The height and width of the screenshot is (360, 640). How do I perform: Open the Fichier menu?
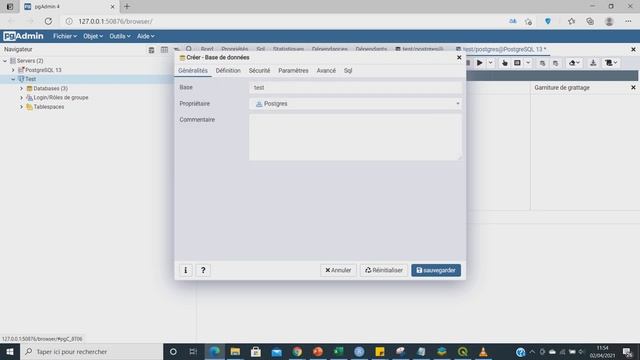(64, 36)
